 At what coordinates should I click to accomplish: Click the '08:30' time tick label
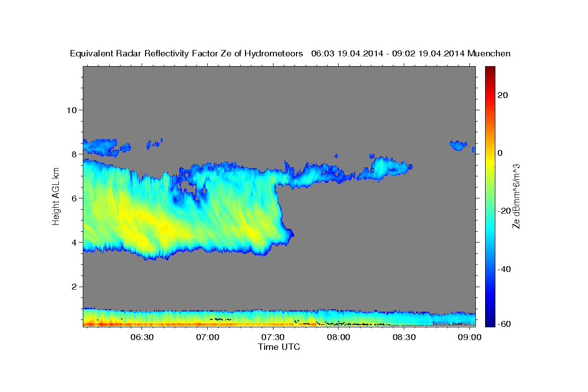click(404, 337)
